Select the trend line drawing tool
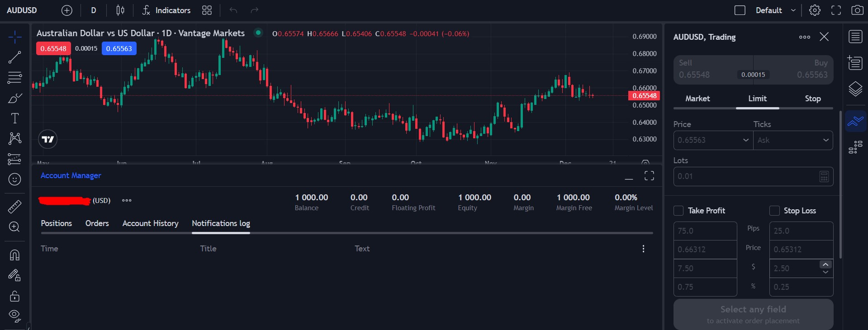Viewport: 868px width, 330px height. [x=14, y=57]
